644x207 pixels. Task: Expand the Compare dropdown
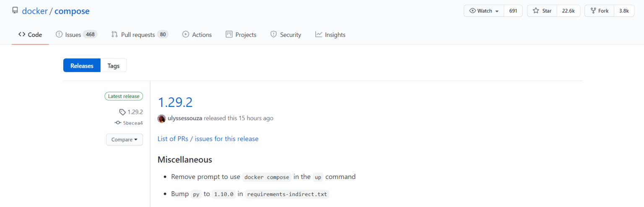125,140
